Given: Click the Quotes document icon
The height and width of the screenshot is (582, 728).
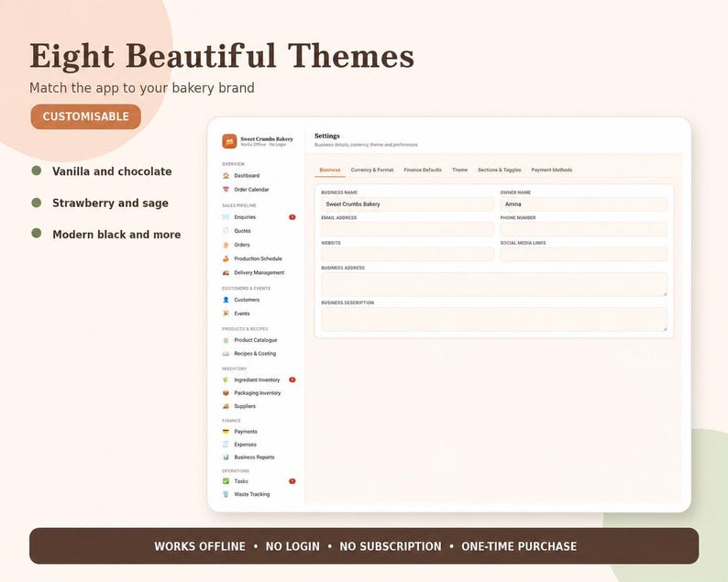Looking at the screenshot, I should click(x=226, y=231).
